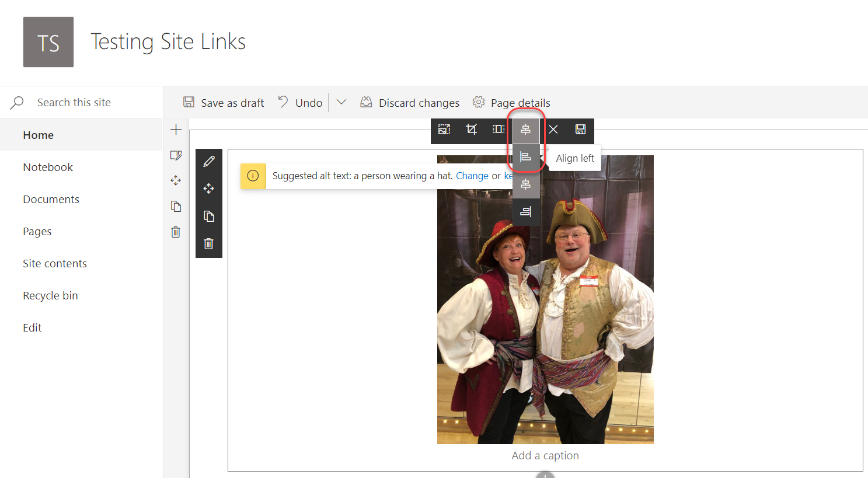This screenshot has height=478, width=868.
Task: Edit the image web part with pencil icon
Action: [x=208, y=161]
